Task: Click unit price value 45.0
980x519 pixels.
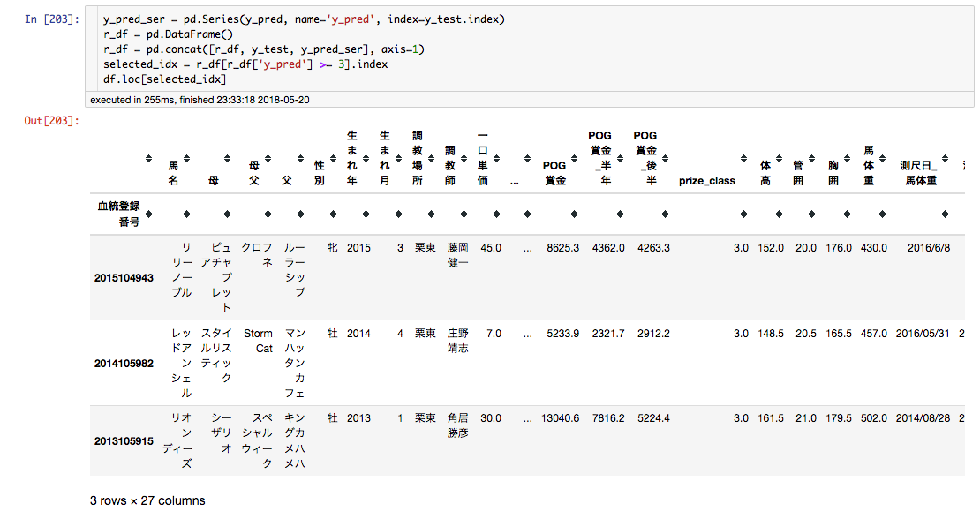Action: (x=491, y=248)
